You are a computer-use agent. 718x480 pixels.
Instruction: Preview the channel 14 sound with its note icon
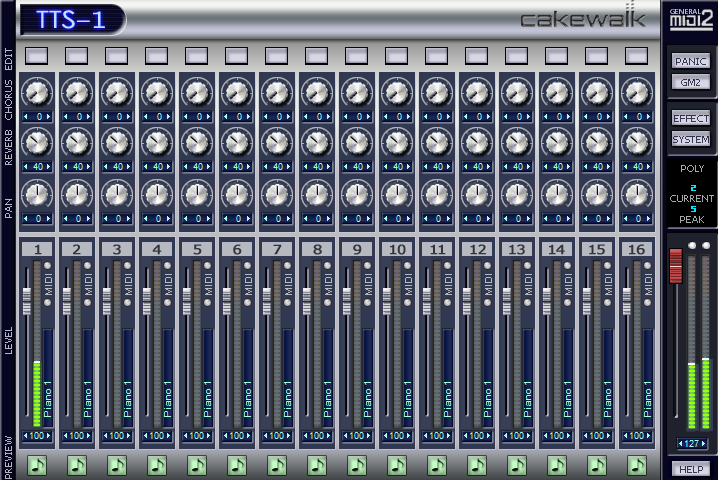tap(557, 465)
